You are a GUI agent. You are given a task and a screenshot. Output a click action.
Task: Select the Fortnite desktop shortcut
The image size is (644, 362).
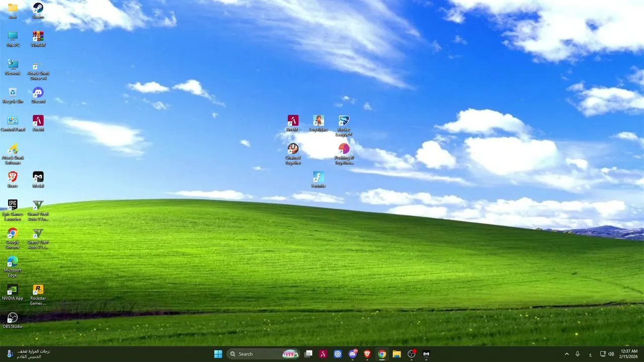318,179
